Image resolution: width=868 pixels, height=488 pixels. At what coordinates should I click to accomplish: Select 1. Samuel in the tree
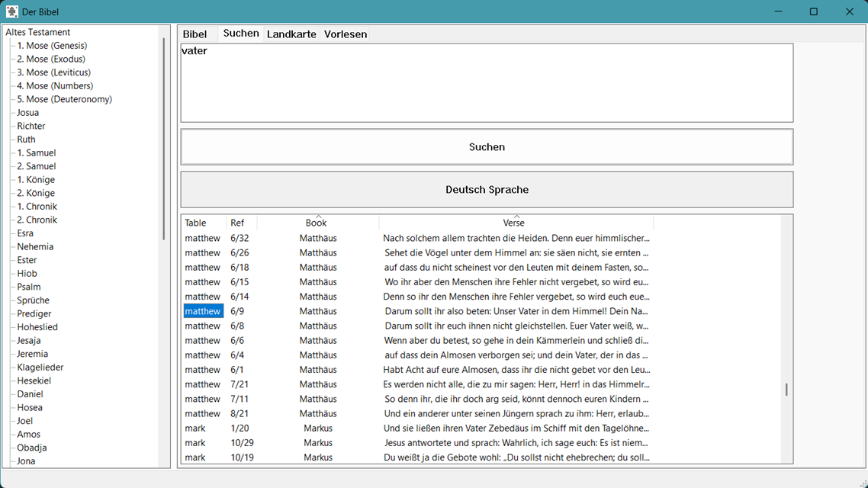(36, 153)
